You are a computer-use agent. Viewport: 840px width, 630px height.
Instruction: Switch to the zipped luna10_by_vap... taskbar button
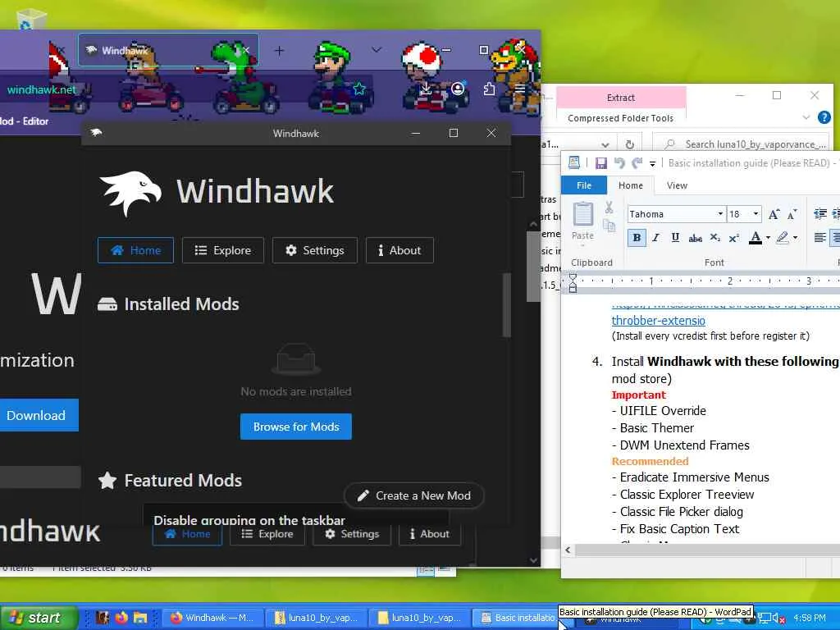click(317, 618)
